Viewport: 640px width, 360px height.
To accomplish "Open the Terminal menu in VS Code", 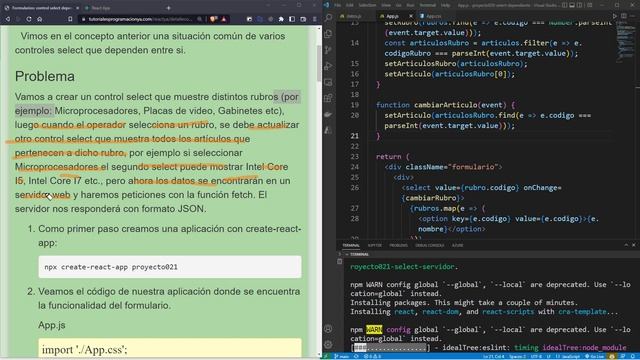I will point(428,5).
